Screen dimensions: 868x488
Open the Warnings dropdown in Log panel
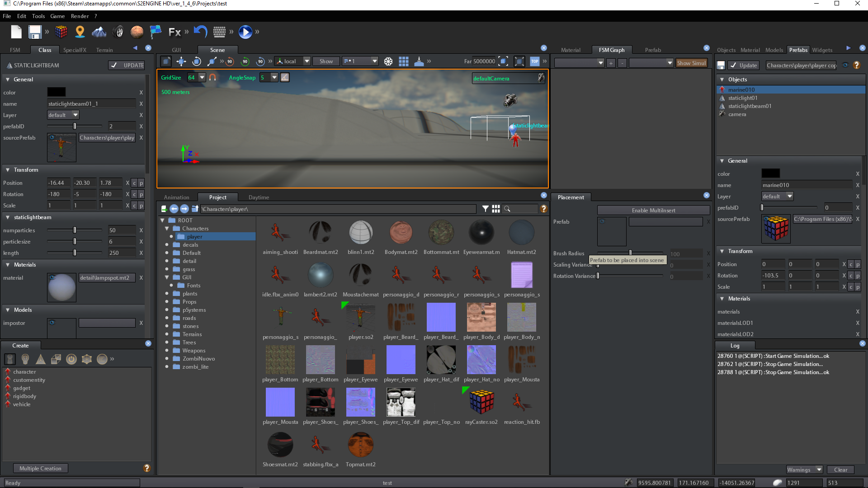804,470
